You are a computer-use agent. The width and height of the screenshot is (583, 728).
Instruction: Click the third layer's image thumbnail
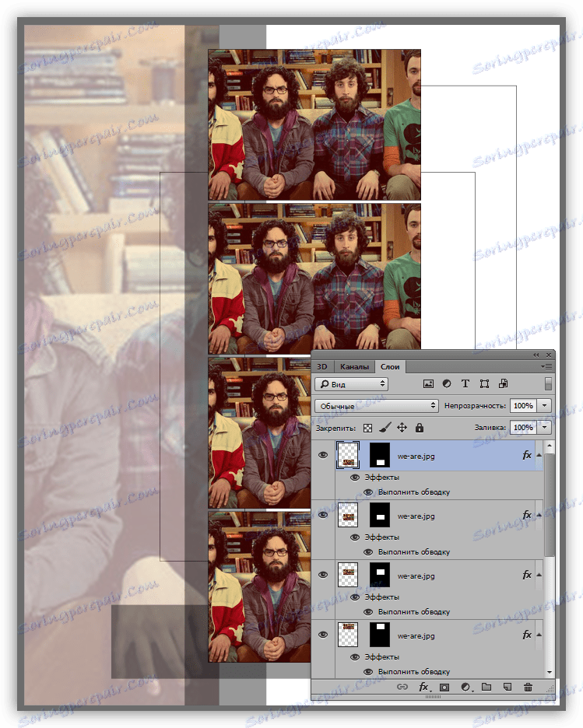point(348,575)
